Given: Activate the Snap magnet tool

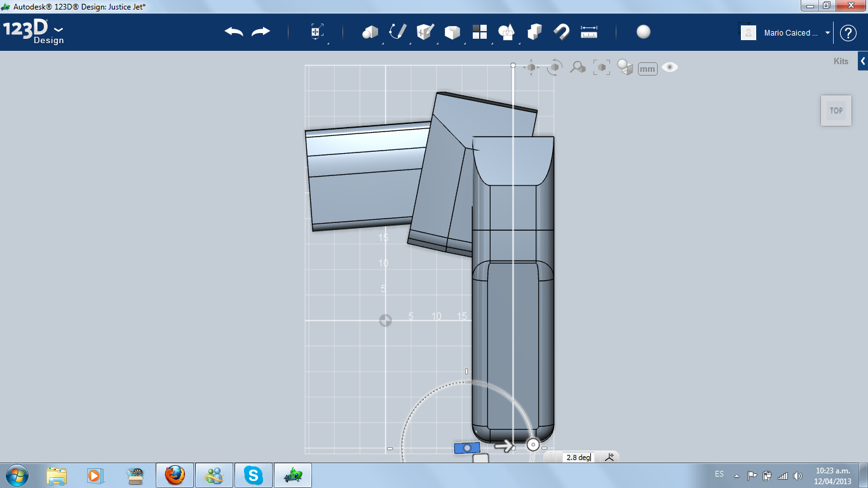Looking at the screenshot, I should [562, 32].
